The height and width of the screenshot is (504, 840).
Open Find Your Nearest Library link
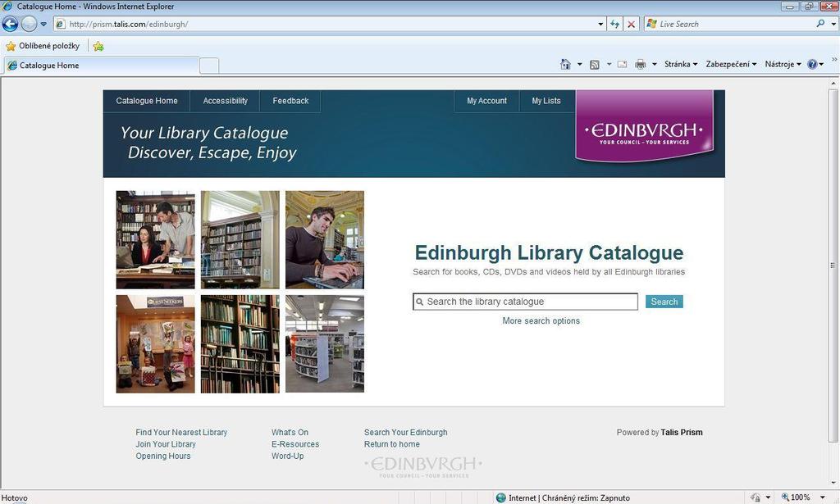[181, 433]
